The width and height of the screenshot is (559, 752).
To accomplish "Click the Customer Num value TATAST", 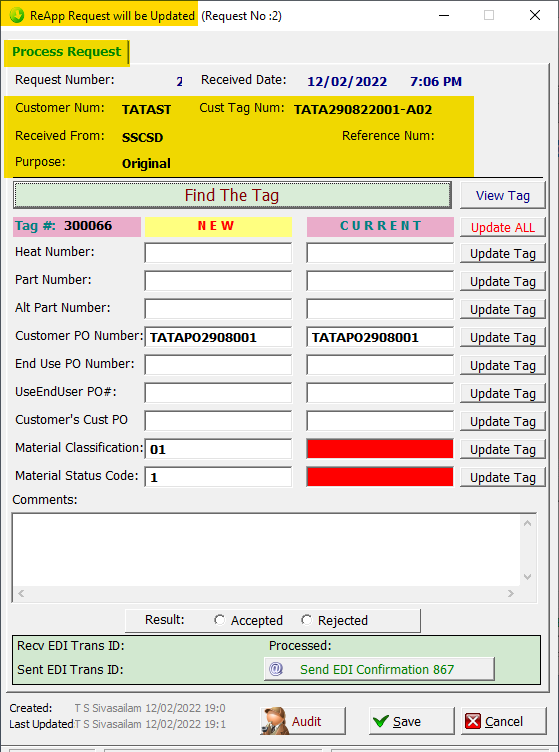I will tap(146, 110).
